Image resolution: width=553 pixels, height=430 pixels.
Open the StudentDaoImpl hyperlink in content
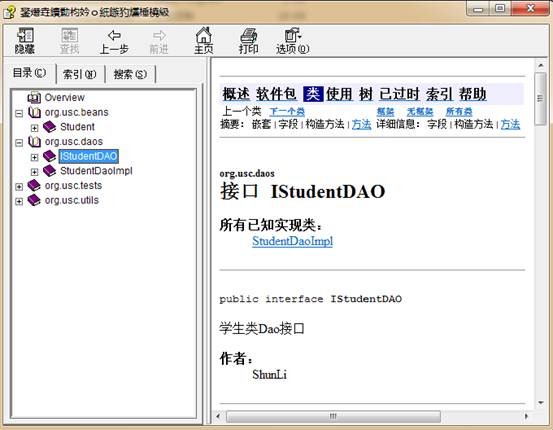(x=292, y=241)
